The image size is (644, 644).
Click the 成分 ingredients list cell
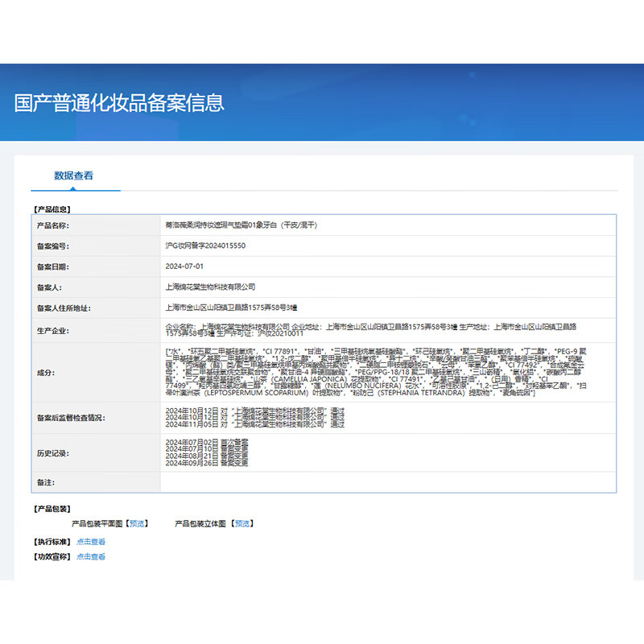coord(386,373)
